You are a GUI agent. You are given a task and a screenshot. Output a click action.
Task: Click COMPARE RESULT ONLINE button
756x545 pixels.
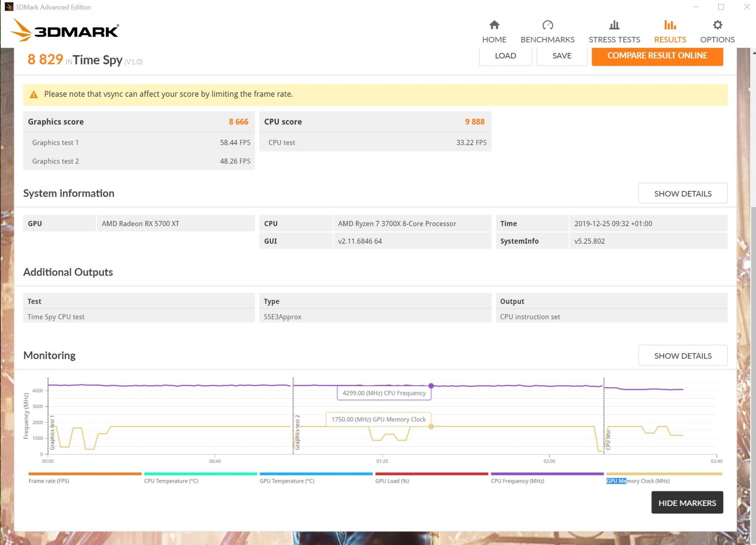657,56
